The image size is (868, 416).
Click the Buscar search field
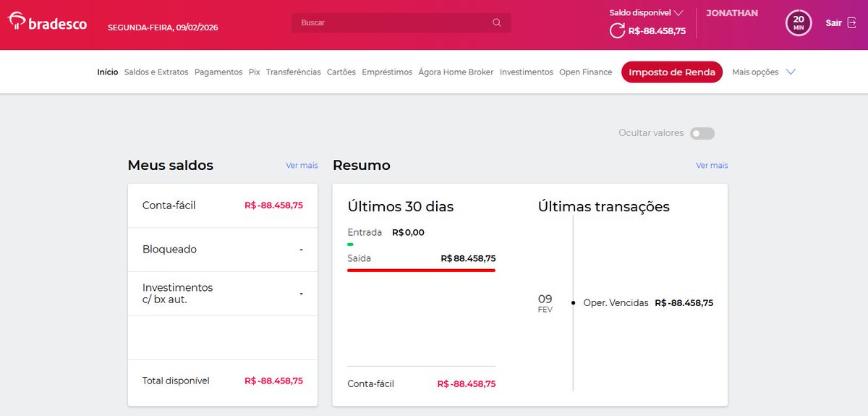pos(401,22)
